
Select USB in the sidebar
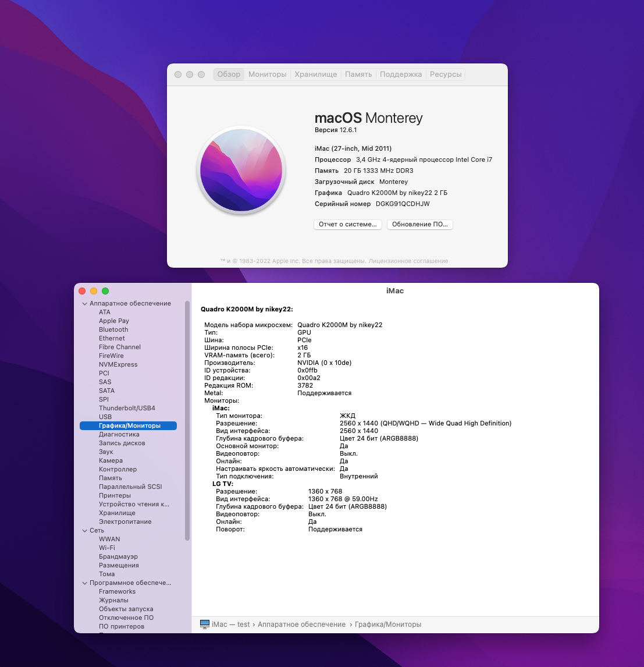tap(105, 417)
